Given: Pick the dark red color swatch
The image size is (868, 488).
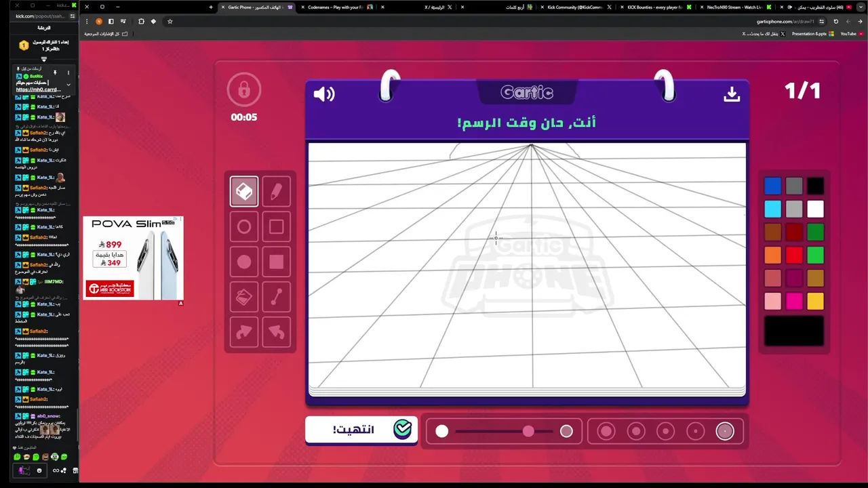Looking at the screenshot, I should tap(794, 232).
